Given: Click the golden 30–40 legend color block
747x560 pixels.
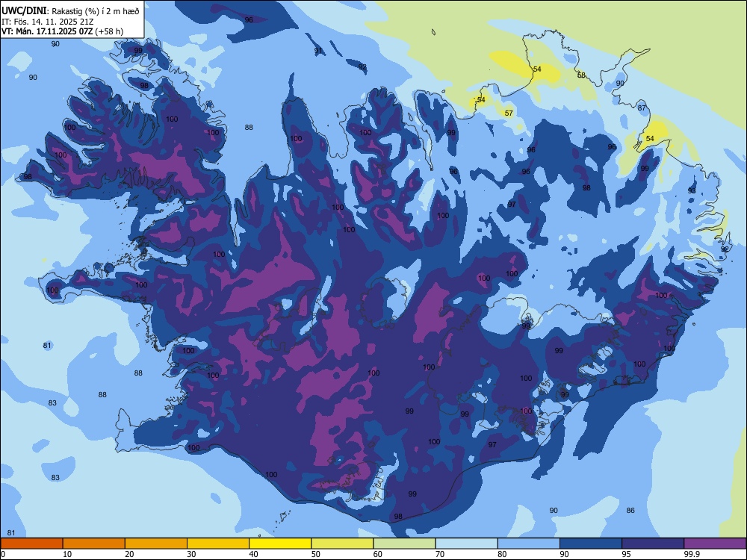Looking at the screenshot, I should point(218,544).
